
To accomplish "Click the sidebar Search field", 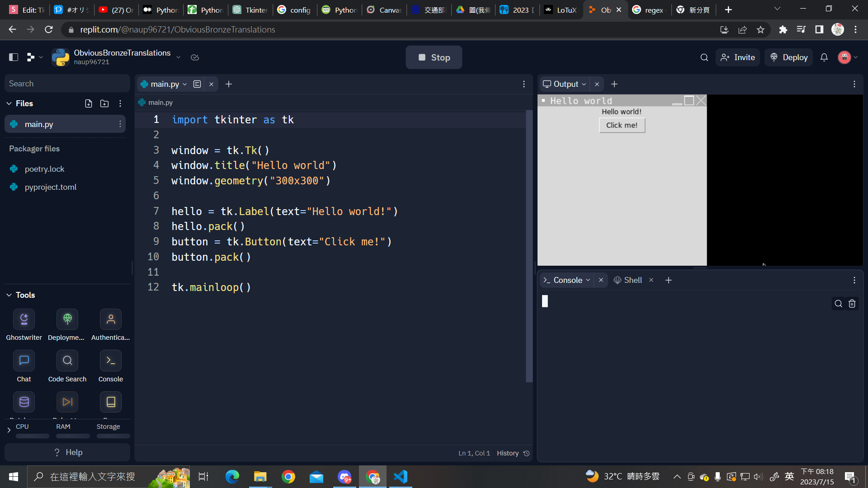I will coord(67,84).
